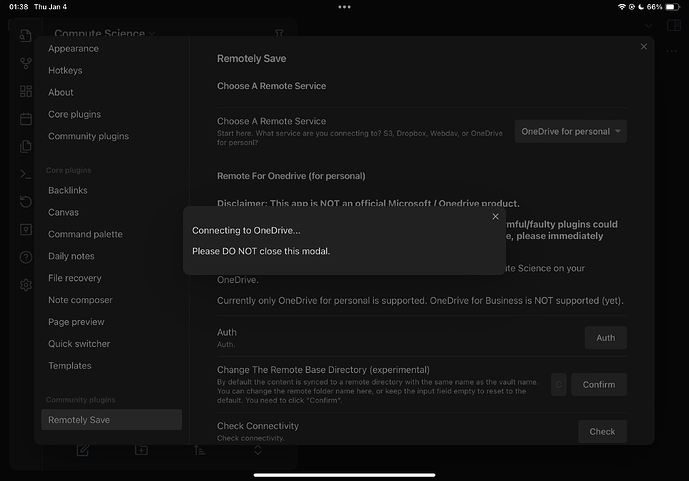Create new canvas via ribbon icon

click(25, 91)
